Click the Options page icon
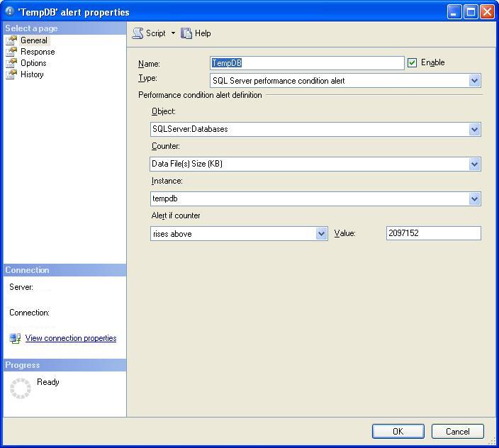499x448 pixels. pos(11,63)
